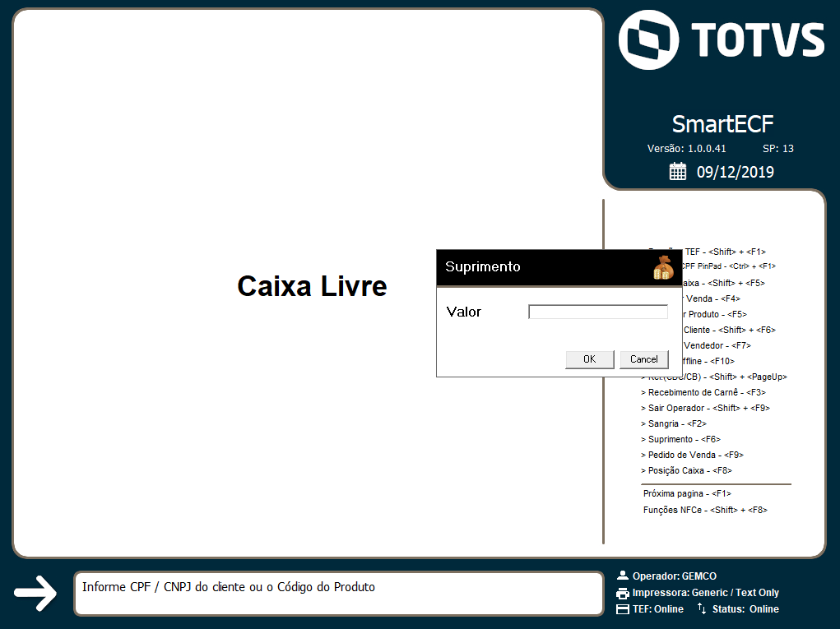Click the Produto - F5 menu entry
This screenshot has height=629, width=840.
pyautogui.click(x=715, y=314)
